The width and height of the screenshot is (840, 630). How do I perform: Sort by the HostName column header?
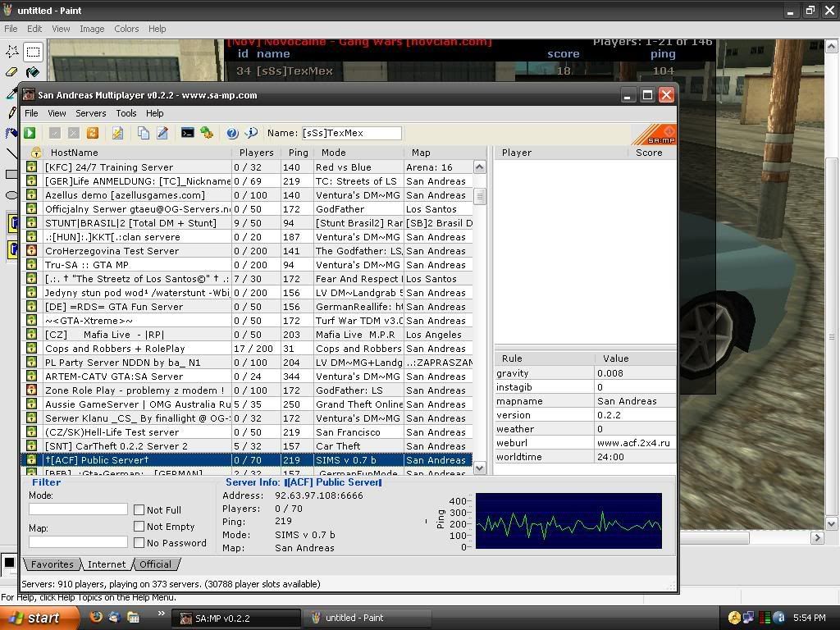pyautogui.click(x=137, y=153)
